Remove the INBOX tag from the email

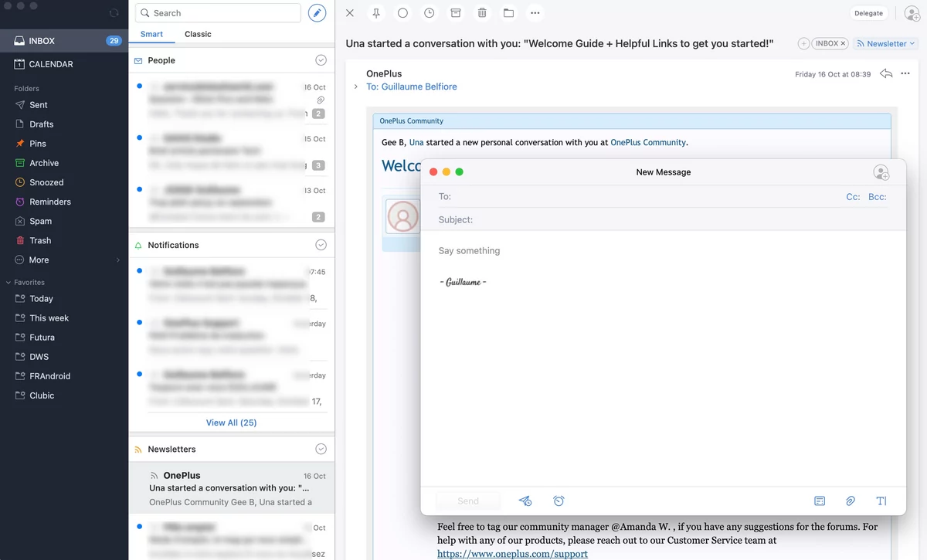pyautogui.click(x=844, y=44)
